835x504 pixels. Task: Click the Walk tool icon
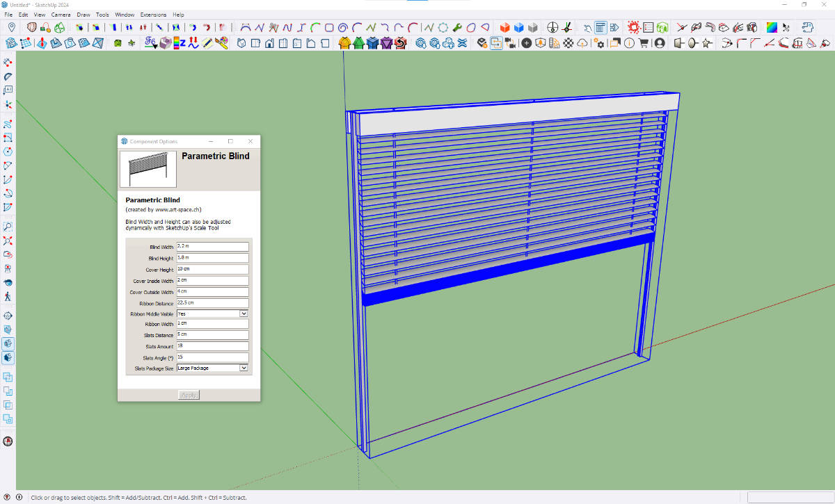click(x=8, y=296)
